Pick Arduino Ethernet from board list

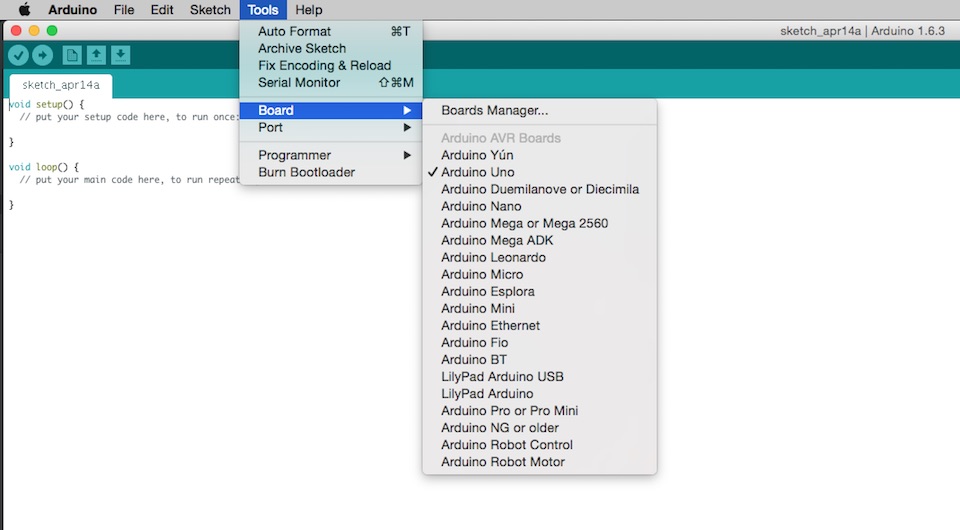tap(539, 326)
